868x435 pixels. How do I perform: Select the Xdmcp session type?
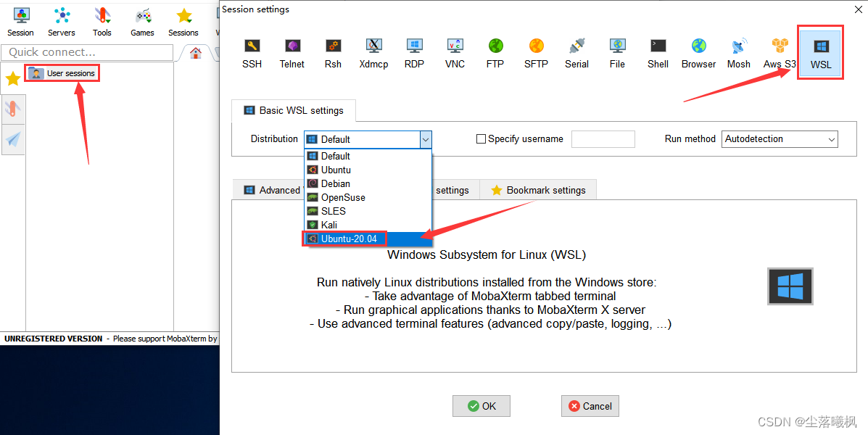373,54
